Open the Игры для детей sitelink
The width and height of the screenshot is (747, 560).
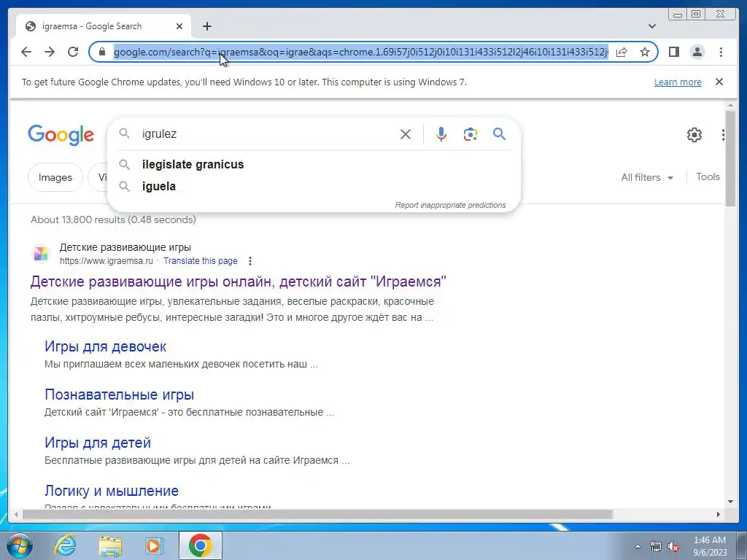(x=98, y=443)
